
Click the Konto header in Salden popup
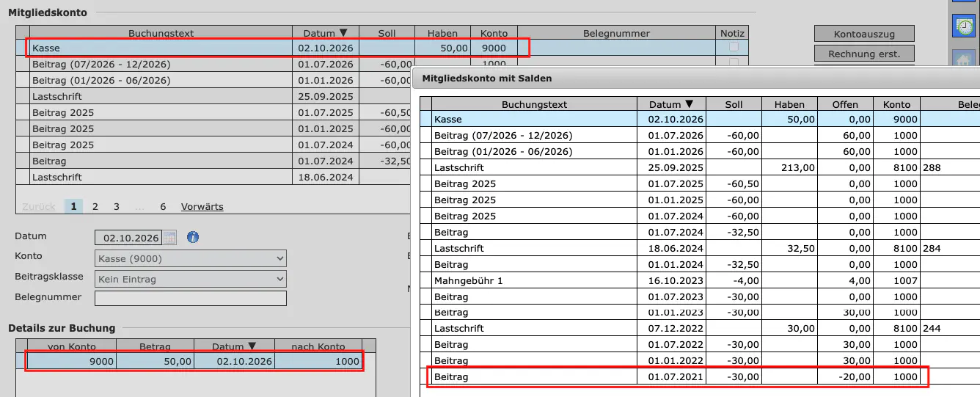point(896,104)
